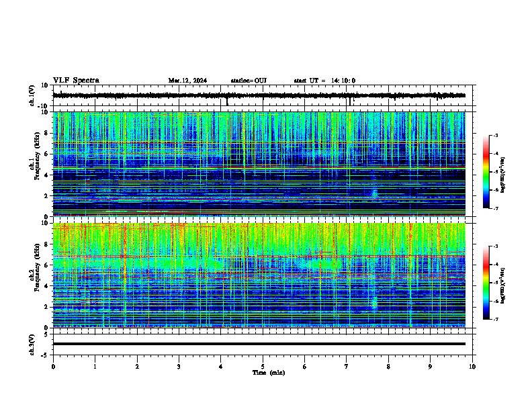Click the "station=OUI" header label
Image resolution: width=532 pixels, height=411 pixels.
click(249, 81)
